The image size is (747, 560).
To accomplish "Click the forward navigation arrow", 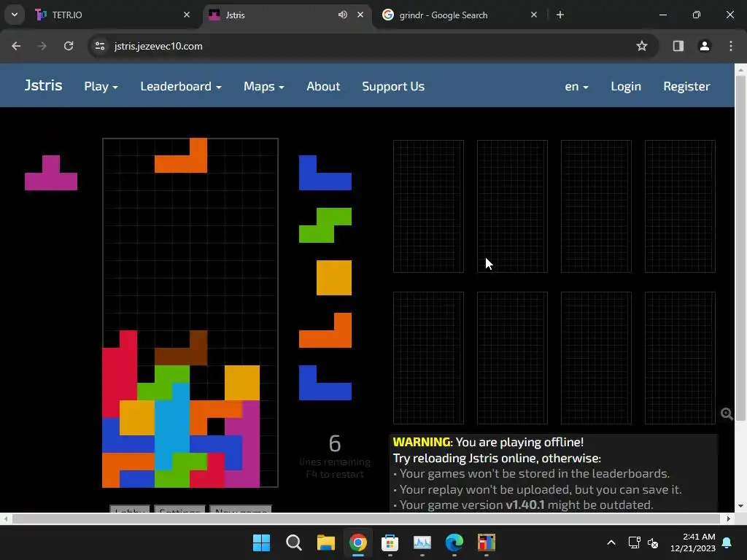I will click(x=42, y=46).
